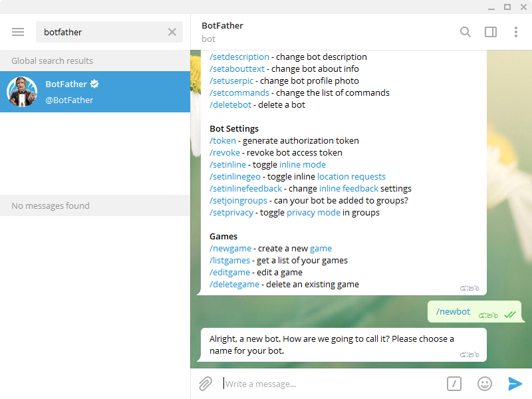
Task: Click the /revoke command link
Action: click(x=225, y=153)
